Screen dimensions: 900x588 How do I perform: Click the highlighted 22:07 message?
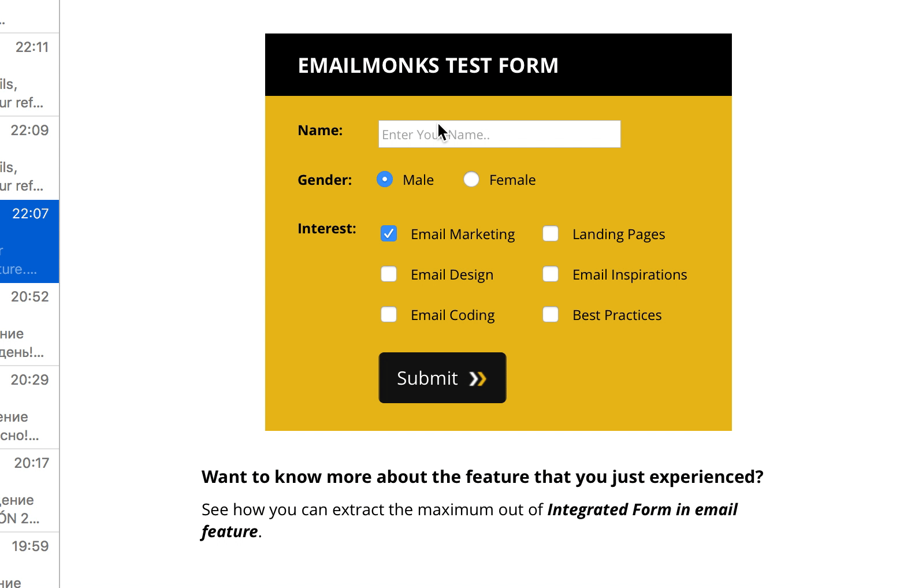point(29,241)
